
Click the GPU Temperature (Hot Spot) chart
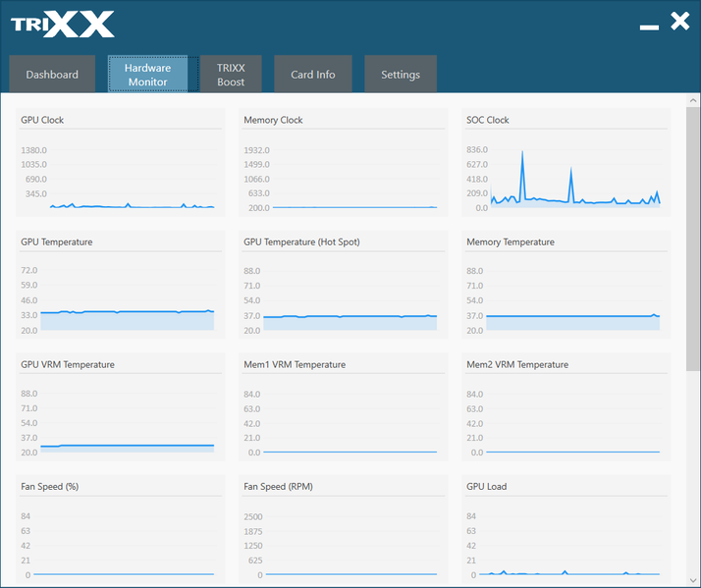coord(343,299)
